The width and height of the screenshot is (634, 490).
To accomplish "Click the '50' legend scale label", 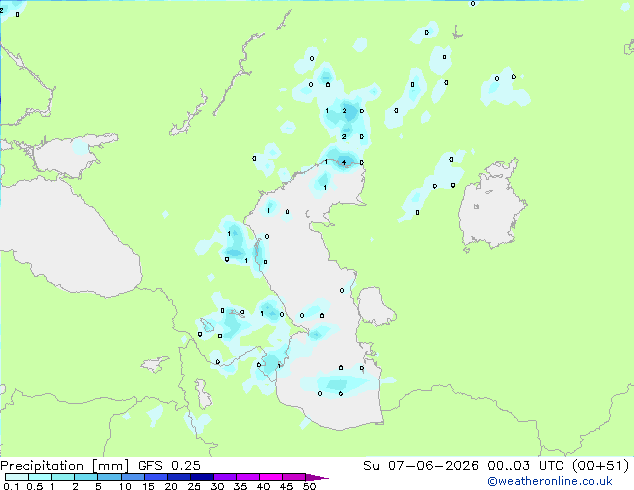I will (x=309, y=486).
